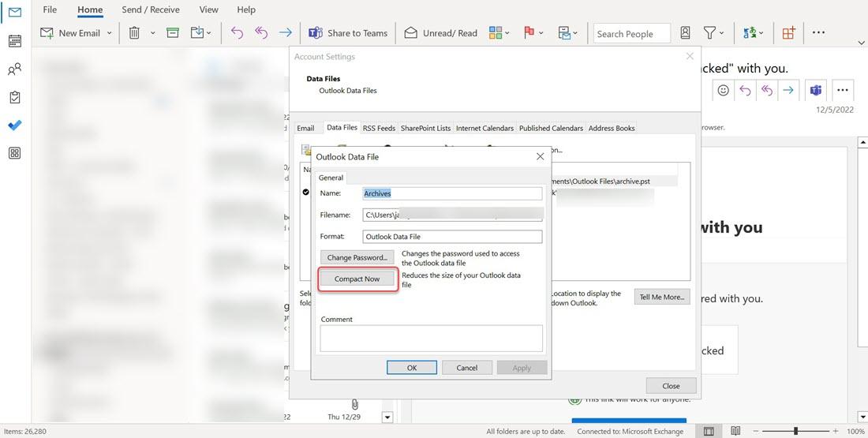Click the Forward arrow in ribbon

point(285,33)
